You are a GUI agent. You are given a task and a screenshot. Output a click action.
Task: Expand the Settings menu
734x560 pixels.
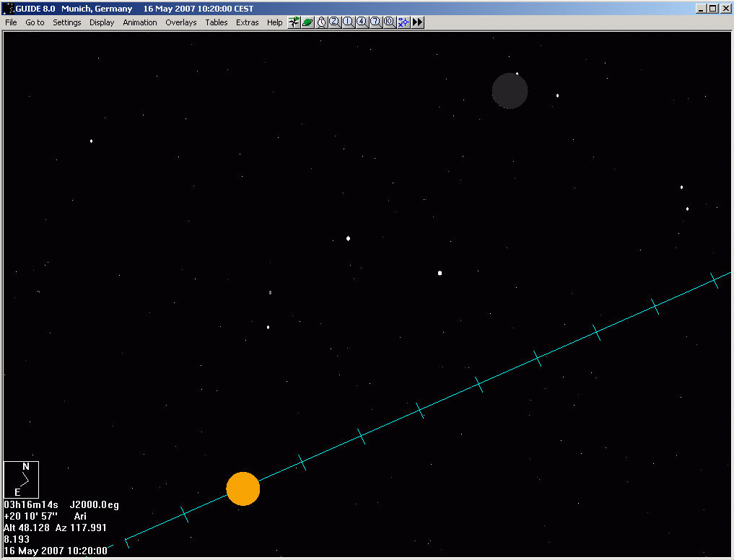(x=67, y=22)
